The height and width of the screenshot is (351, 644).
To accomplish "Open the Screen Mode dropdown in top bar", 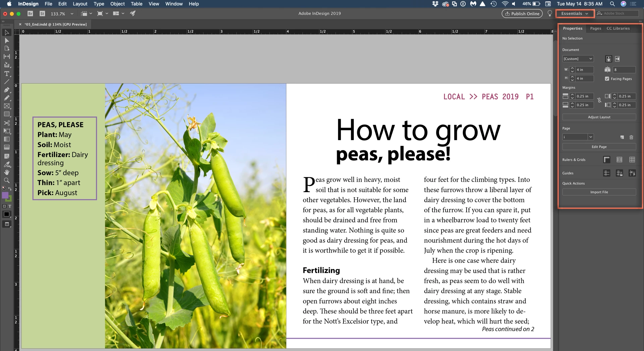I will coord(103,13).
